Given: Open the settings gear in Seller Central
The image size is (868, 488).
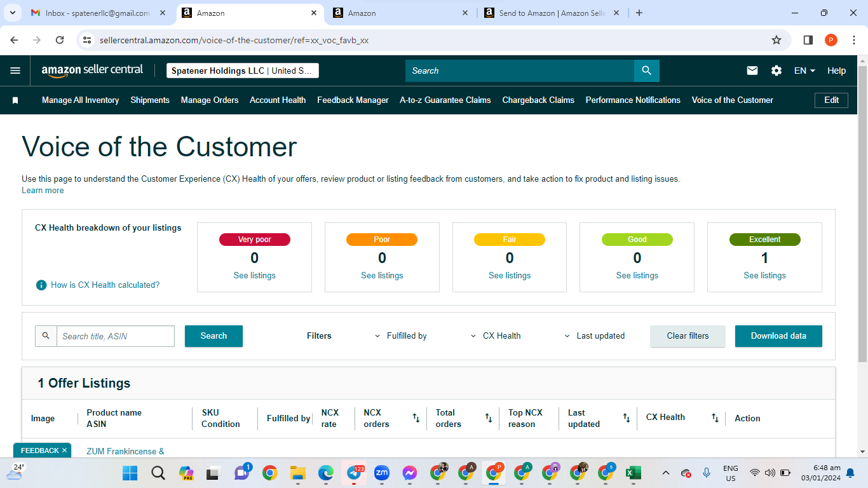Looking at the screenshot, I should (x=776, y=71).
